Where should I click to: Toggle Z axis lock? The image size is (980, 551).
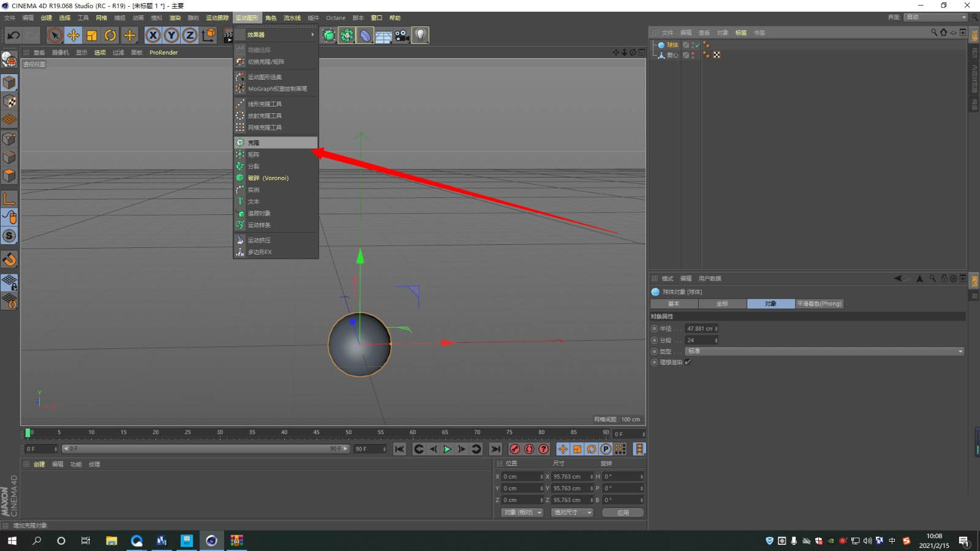[x=190, y=36]
